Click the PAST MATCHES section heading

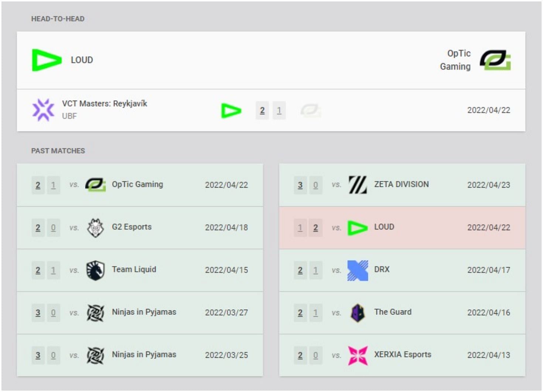[x=58, y=151]
